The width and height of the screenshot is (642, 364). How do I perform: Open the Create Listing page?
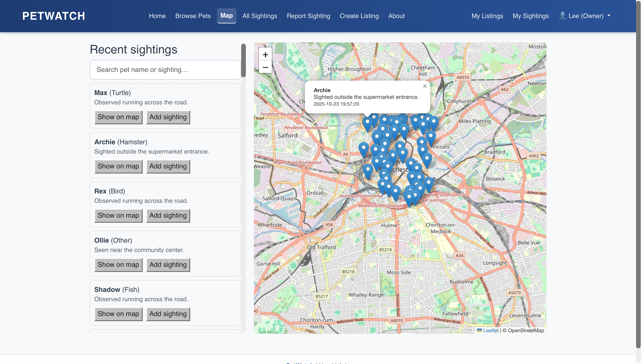359,16
